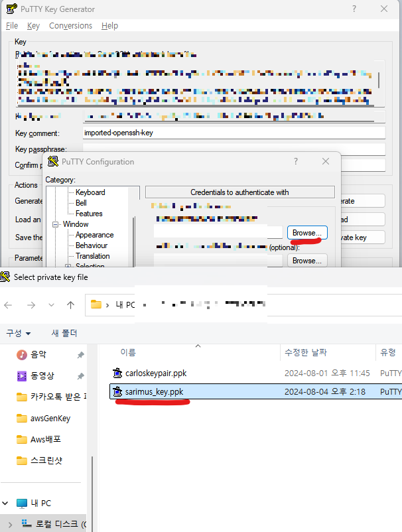Select Behaviour in the category tree
Image resolution: width=402 pixels, height=532 pixels.
pyautogui.click(x=92, y=245)
